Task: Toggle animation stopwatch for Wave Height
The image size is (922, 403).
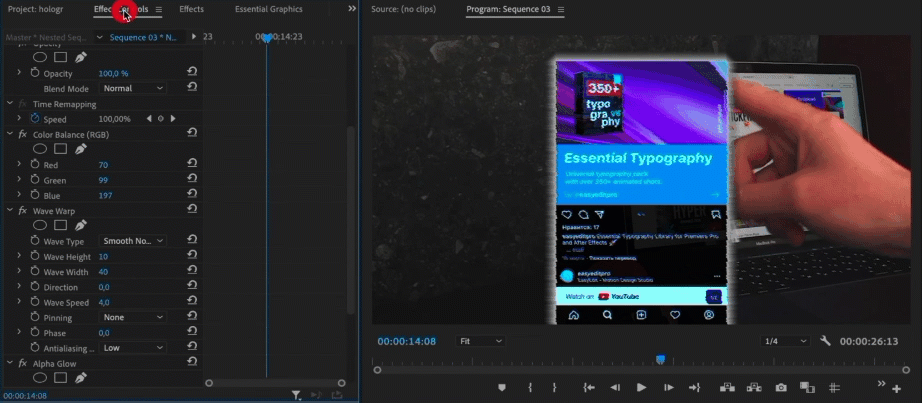Action: coord(34,257)
